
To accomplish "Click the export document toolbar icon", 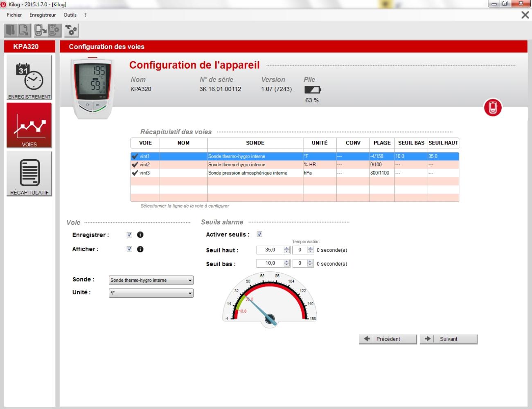I will [x=24, y=30].
